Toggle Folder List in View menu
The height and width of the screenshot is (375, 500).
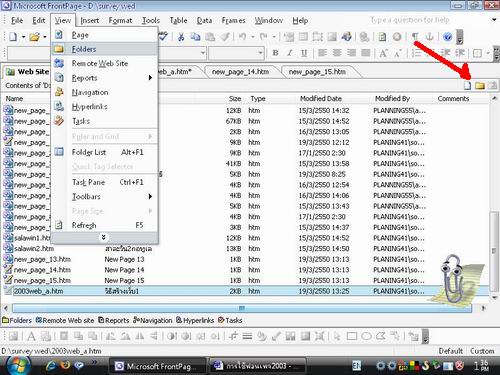pos(104,152)
